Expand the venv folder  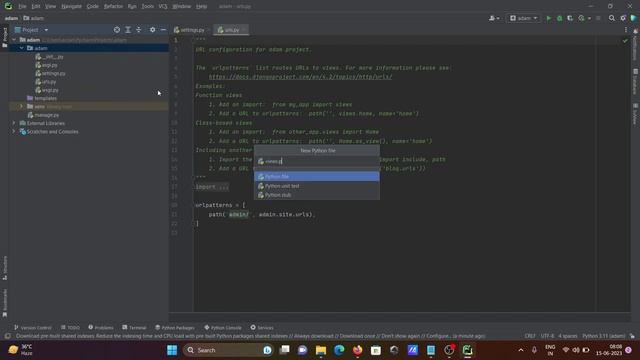(x=22, y=107)
